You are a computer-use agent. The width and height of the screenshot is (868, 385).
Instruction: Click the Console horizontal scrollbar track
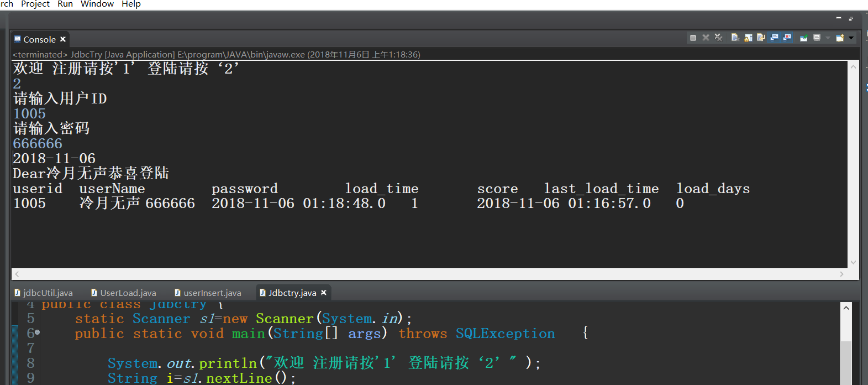(x=429, y=274)
